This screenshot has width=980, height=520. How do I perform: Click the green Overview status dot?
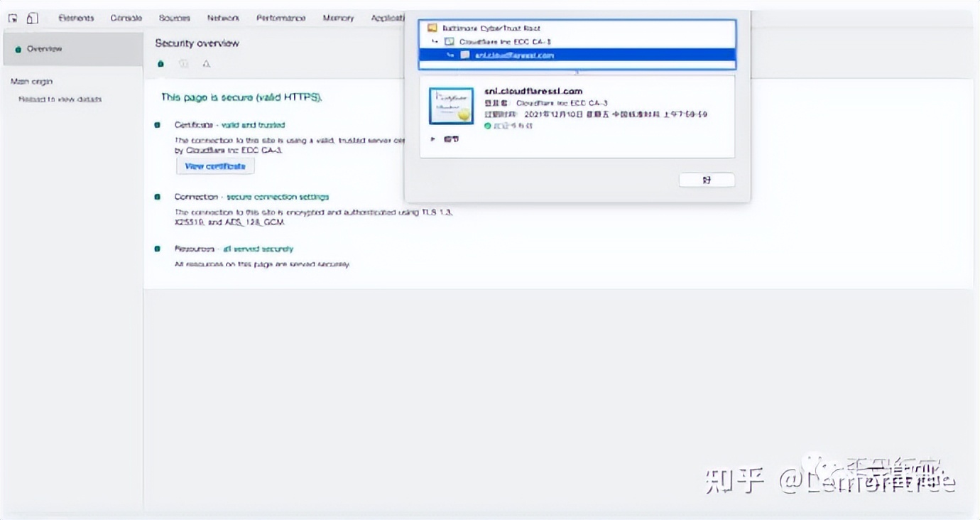[x=18, y=48]
